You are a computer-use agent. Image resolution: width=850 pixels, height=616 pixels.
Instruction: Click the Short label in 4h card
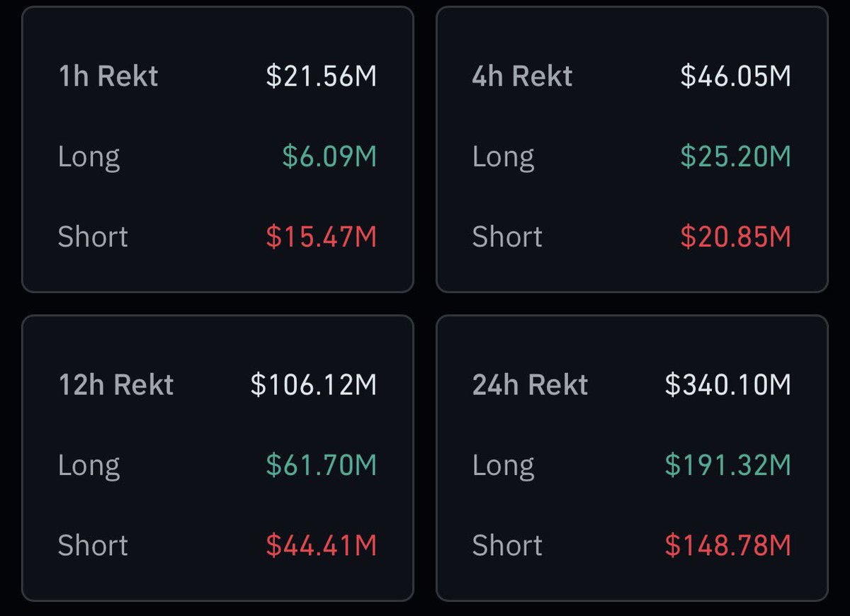click(507, 236)
